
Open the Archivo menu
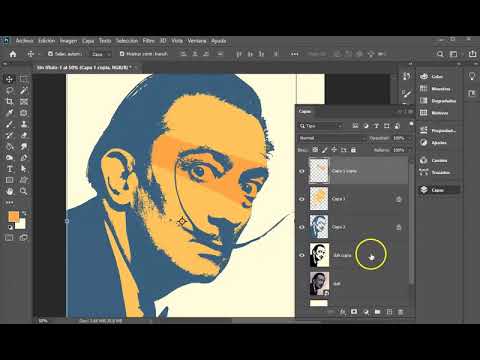point(25,41)
